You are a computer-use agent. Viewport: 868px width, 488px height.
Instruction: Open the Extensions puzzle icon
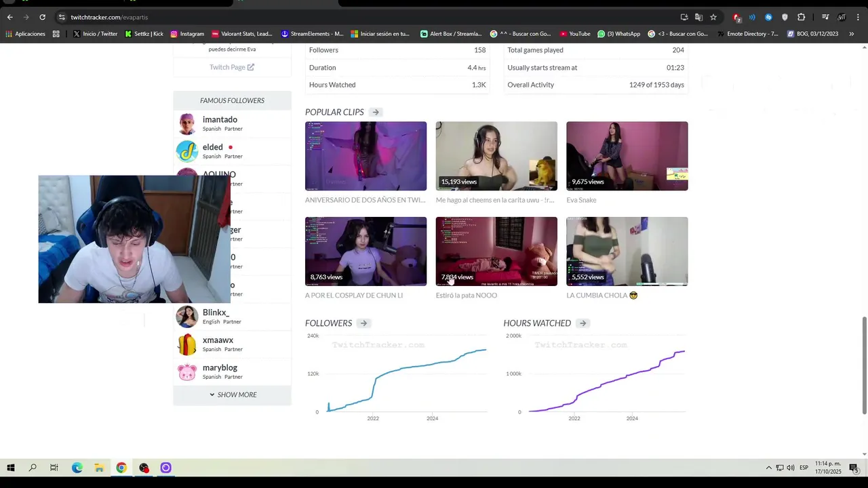point(801,17)
